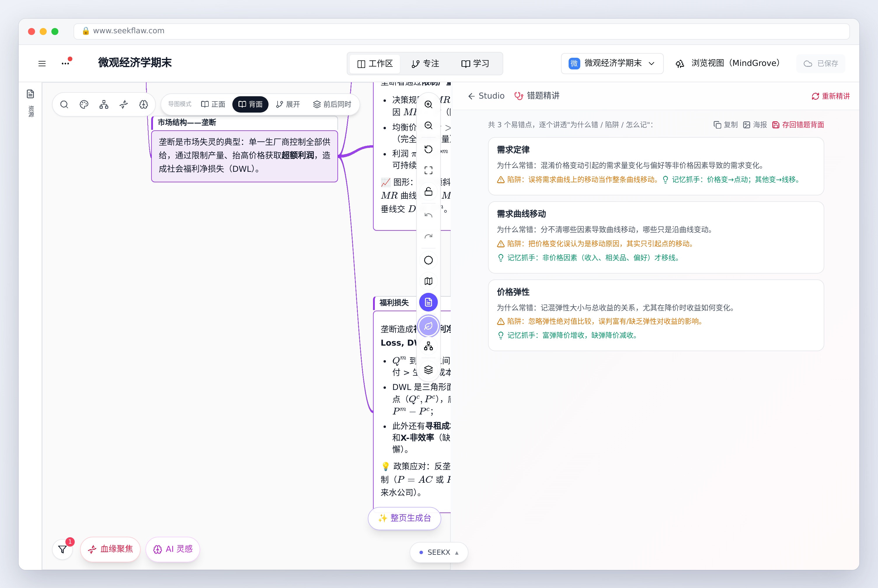Open the minimap icon
This screenshot has height=588, width=878.
click(428, 281)
